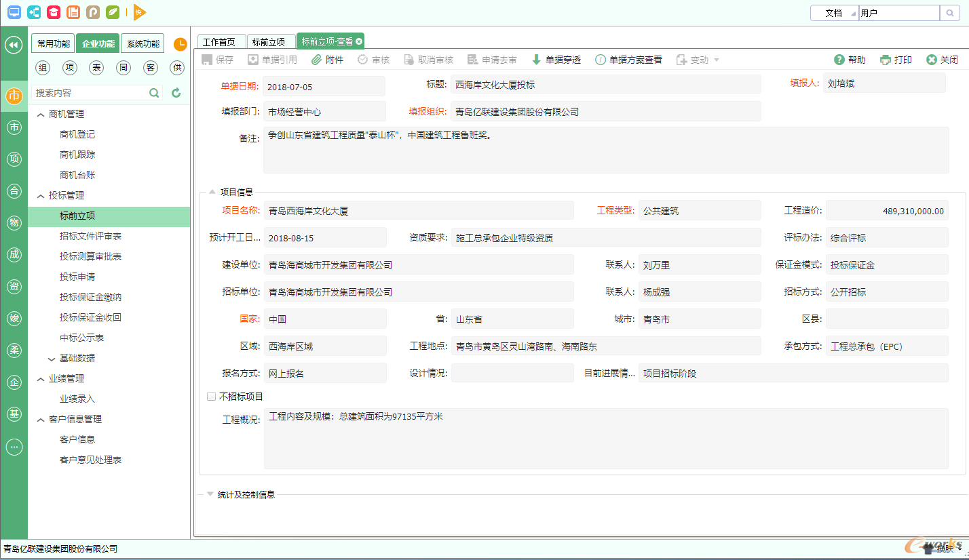Click the 关闭 button in toolbar
This screenshot has height=560, width=969.
[943, 60]
